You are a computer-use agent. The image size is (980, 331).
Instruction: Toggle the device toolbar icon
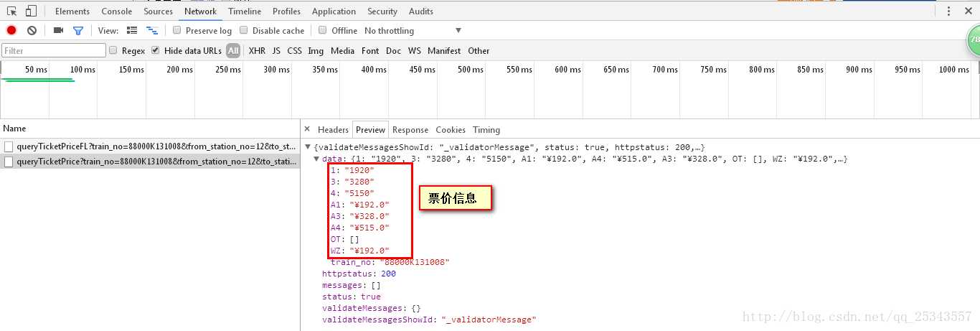click(31, 11)
